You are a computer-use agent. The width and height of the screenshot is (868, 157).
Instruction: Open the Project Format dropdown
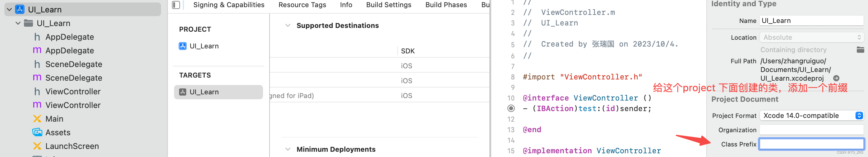(812, 116)
